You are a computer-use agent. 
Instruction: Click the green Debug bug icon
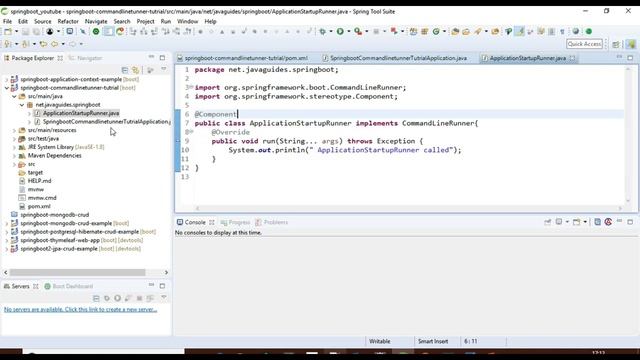pos(322,31)
